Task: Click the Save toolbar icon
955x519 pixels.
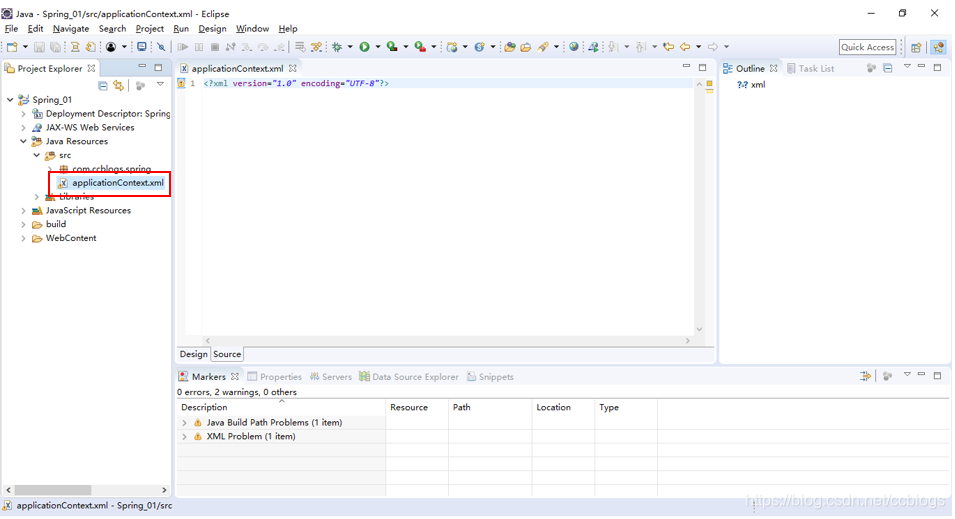Action: click(x=39, y=47)
